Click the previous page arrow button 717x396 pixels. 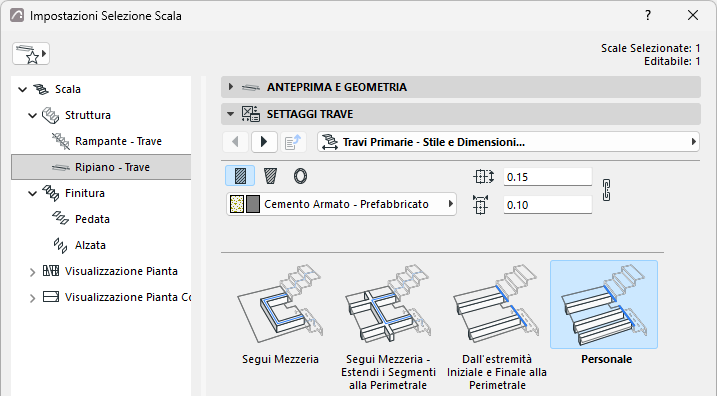[235, 142]
